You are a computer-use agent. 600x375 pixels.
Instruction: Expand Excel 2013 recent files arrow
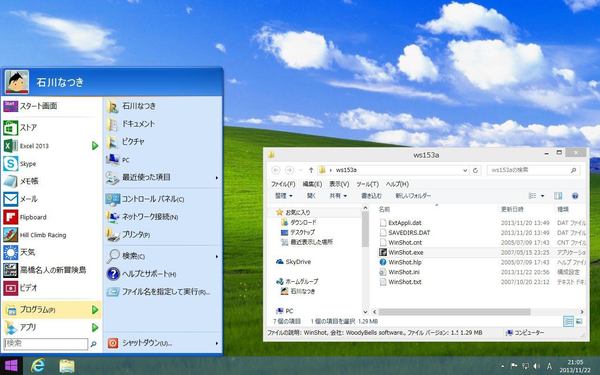pos(95,146)
